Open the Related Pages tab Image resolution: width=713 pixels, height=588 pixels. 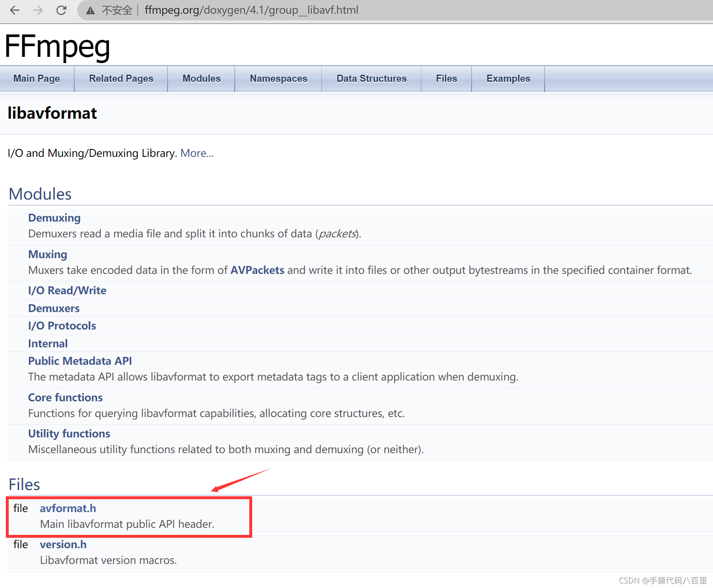(x=121, y=78)
